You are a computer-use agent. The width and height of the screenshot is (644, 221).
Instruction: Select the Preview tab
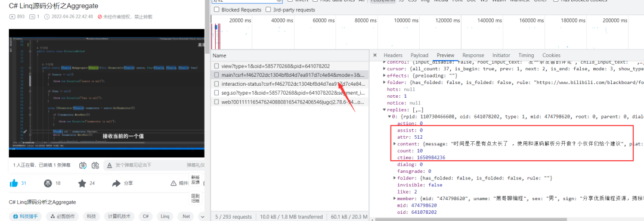(x=445, y=55)
